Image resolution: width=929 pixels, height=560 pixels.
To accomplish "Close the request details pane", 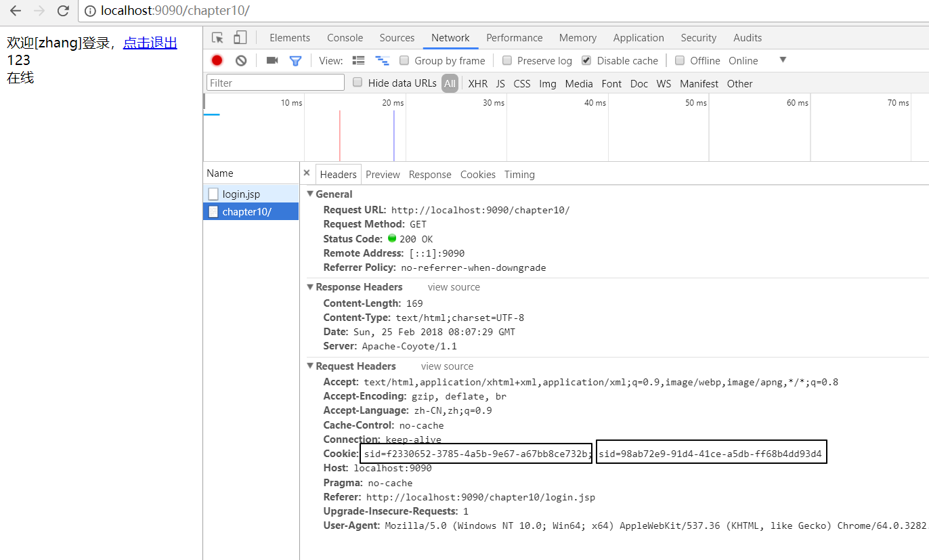I will point(307,173).
